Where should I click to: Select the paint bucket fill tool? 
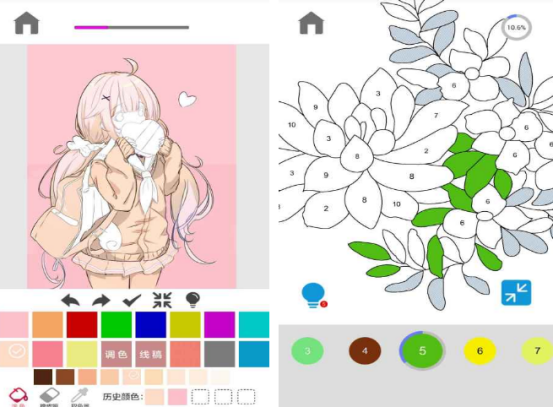[18, 397]
